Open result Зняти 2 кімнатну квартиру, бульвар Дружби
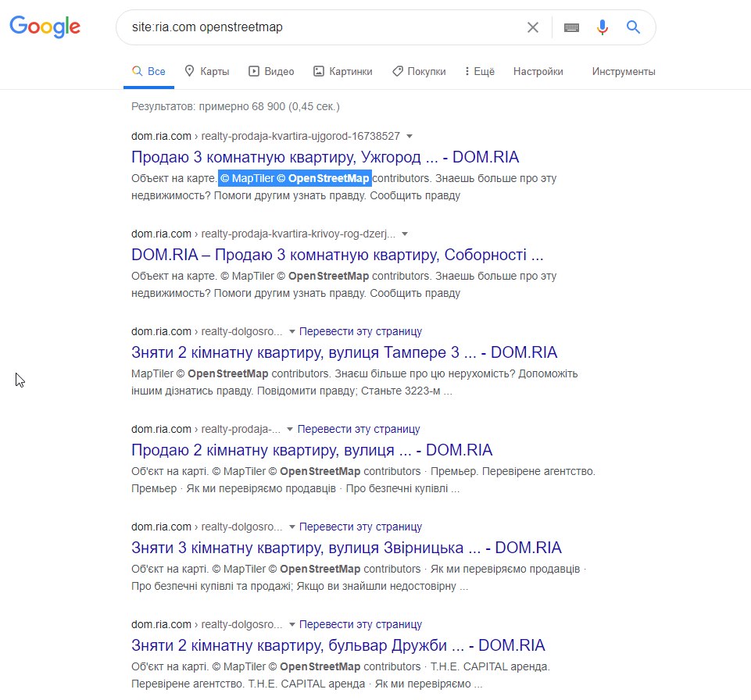Screen dimensions: 751x700 [338, 645]
